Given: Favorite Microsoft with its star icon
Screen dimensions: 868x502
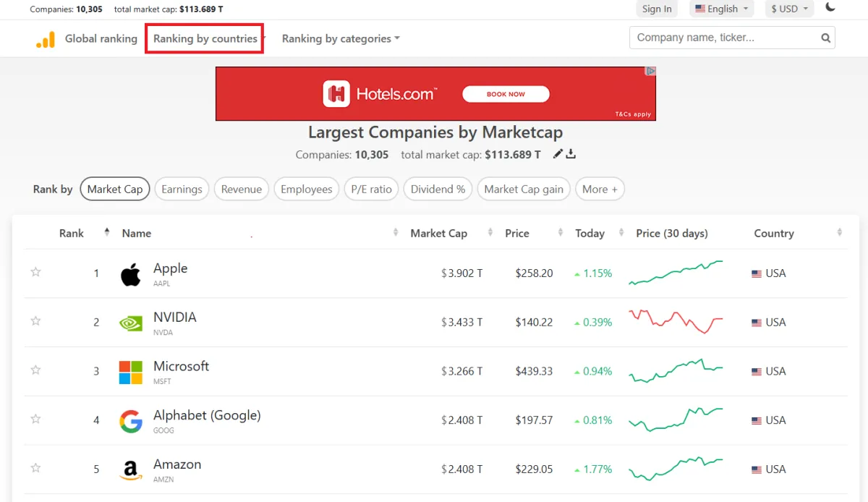Looking at the screenshot, I should pos(35,370).
